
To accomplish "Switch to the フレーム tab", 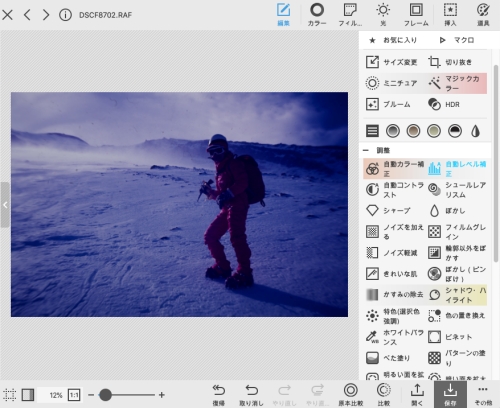I will pos(416,15).
